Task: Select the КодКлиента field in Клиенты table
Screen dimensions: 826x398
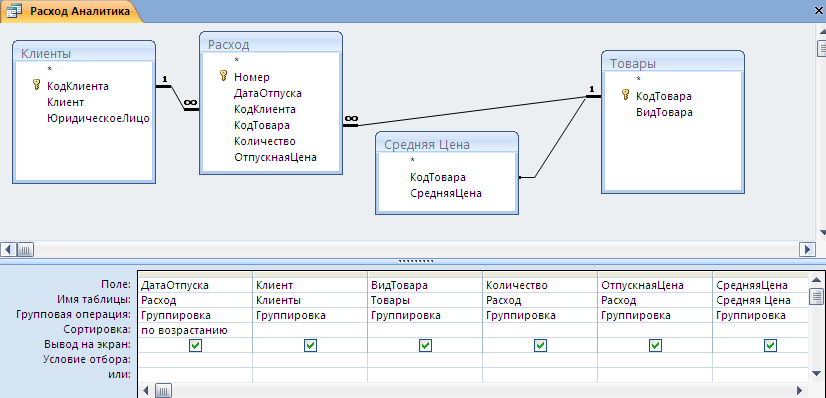Action: coord(78,86)
